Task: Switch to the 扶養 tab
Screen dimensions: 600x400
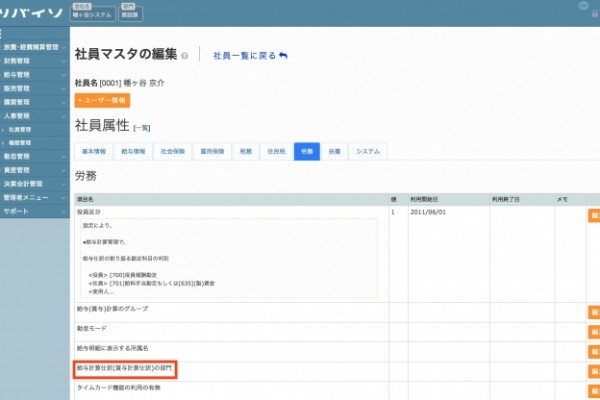Action: click(334, 151)
